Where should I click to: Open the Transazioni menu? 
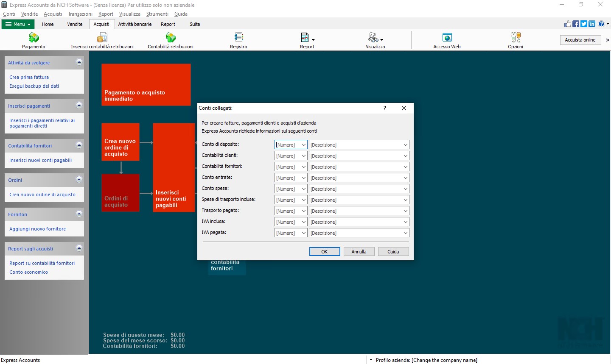(80, 14)
